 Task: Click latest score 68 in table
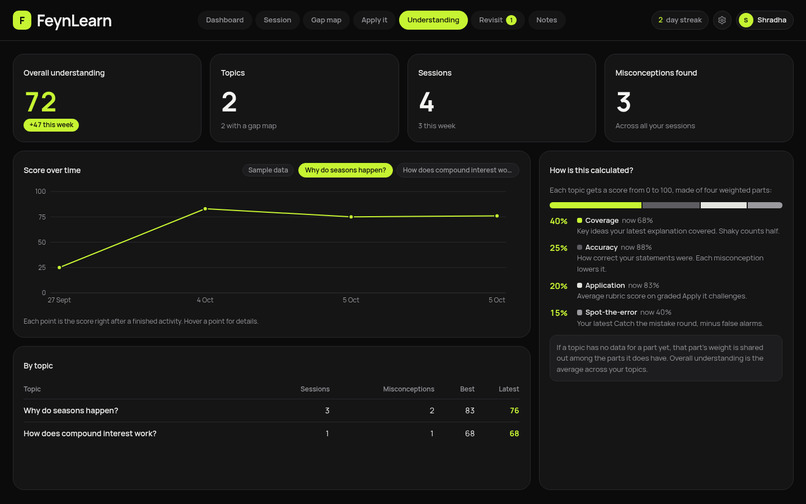[514, 434]
